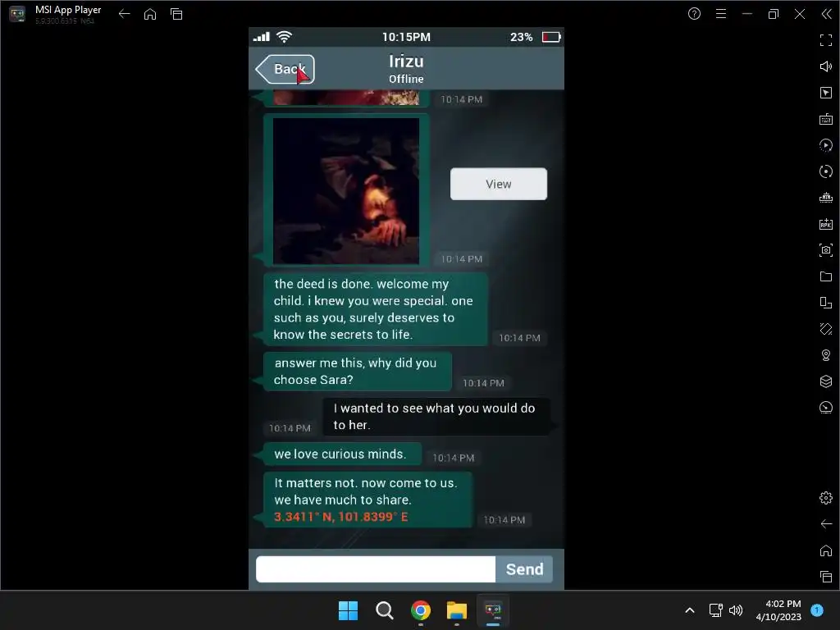840x630 pixels.
Task: Click the "we love curious minds." message
Action: click(342, 454)
